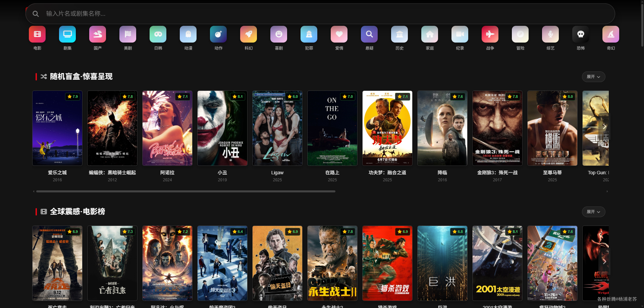Image resolution: width=644 pixels, height=308 pixels.
Task: Click the film icon beside 全球震感
Action: tap(44, 211)
